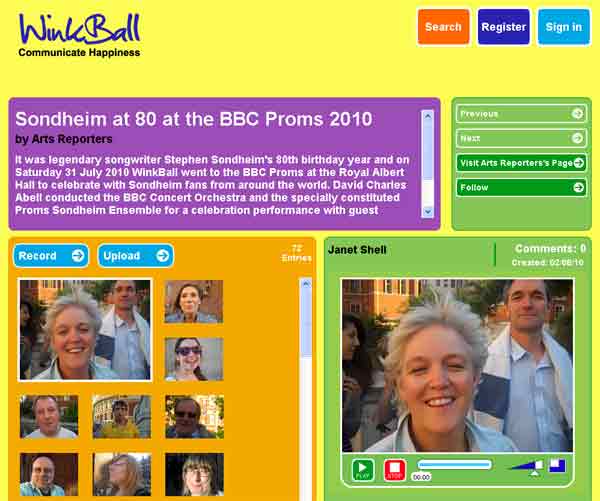This screenshot has width=600, height=501.
Task: Click entries list scrollbar up arrow
Action: 305,284
